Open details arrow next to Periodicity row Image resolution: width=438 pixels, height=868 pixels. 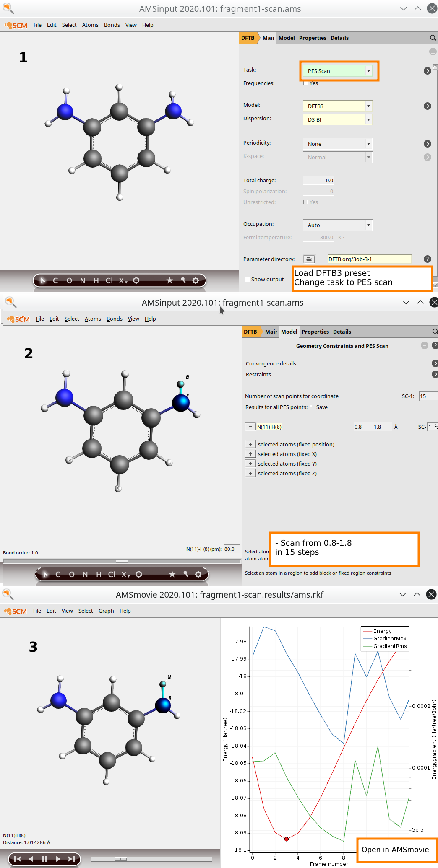point(428,144)
